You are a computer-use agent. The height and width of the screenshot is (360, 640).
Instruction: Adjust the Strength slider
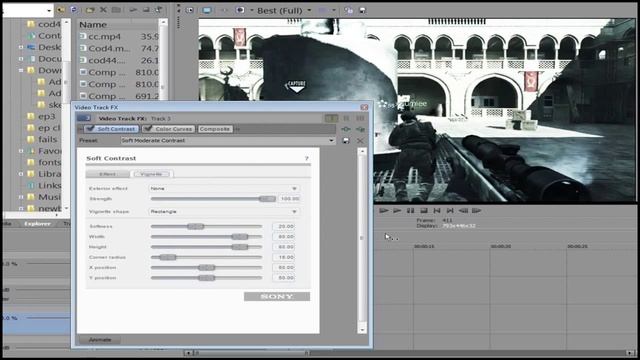click(x=267, y=199)
